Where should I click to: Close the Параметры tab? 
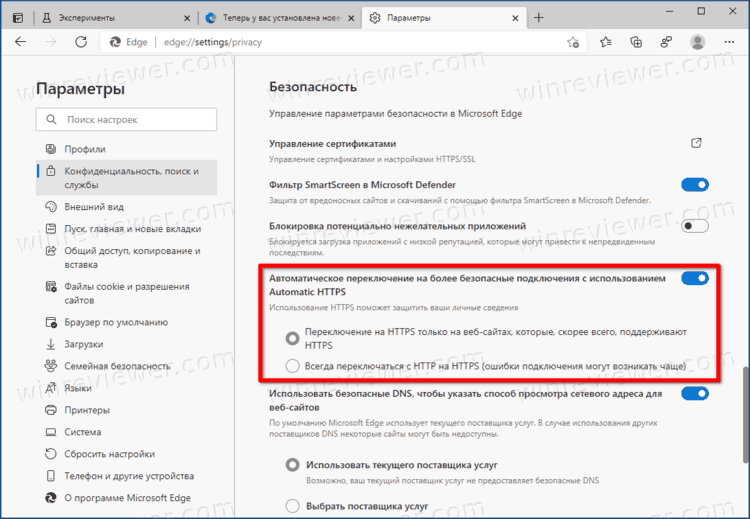pyautogui.click(x=515, y=18)
